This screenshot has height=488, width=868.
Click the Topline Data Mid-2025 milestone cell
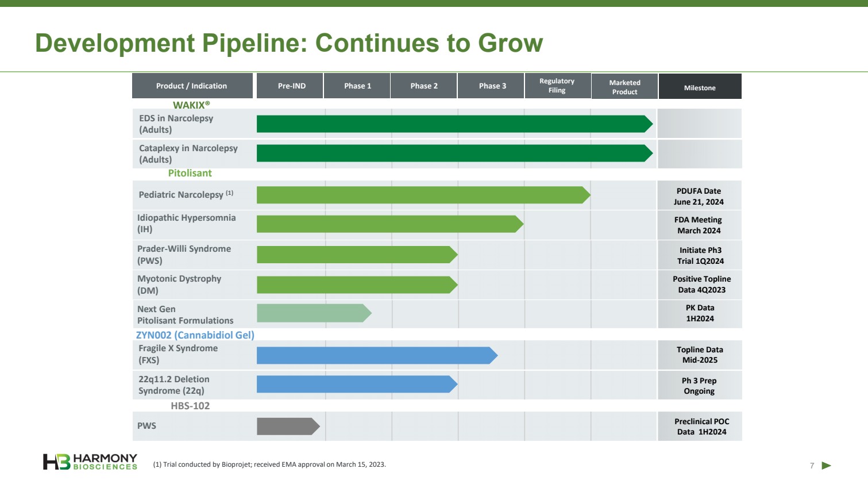699,355
